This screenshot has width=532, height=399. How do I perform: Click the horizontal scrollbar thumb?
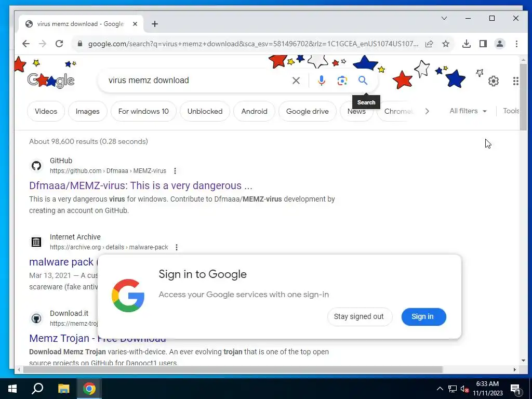pyautogui.click(x=233, y=369)
